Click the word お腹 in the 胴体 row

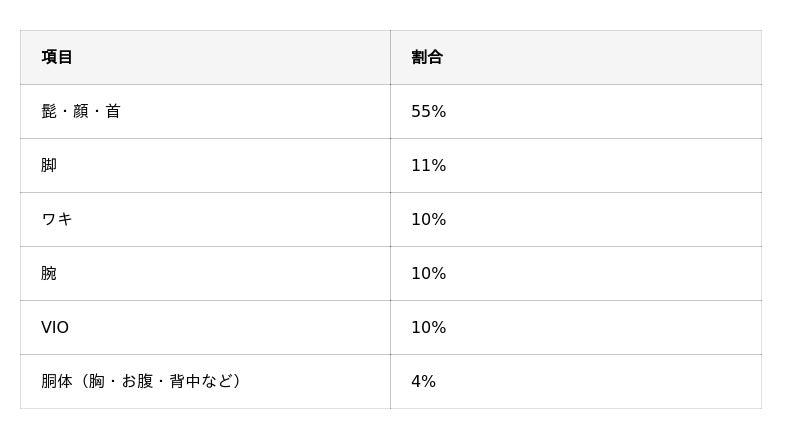[137, 381]
